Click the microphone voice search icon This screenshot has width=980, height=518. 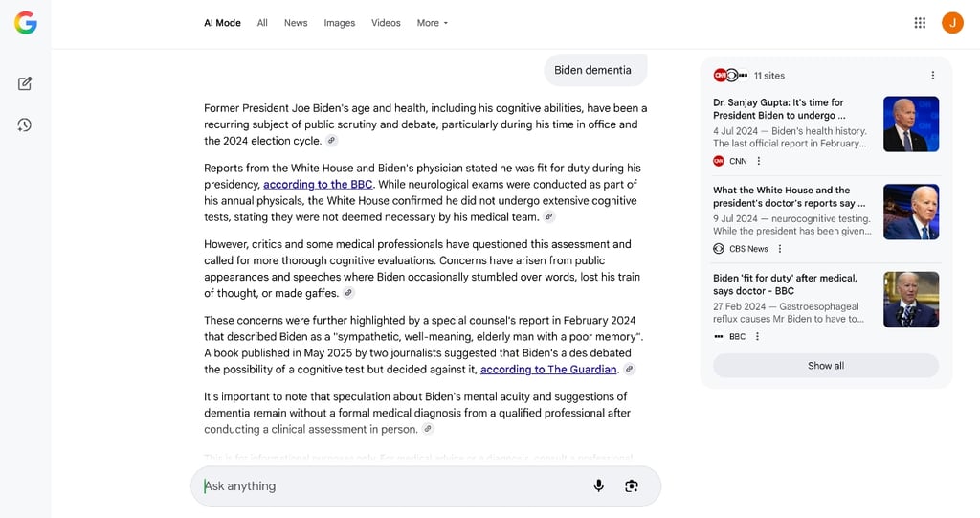click(599, 486)
